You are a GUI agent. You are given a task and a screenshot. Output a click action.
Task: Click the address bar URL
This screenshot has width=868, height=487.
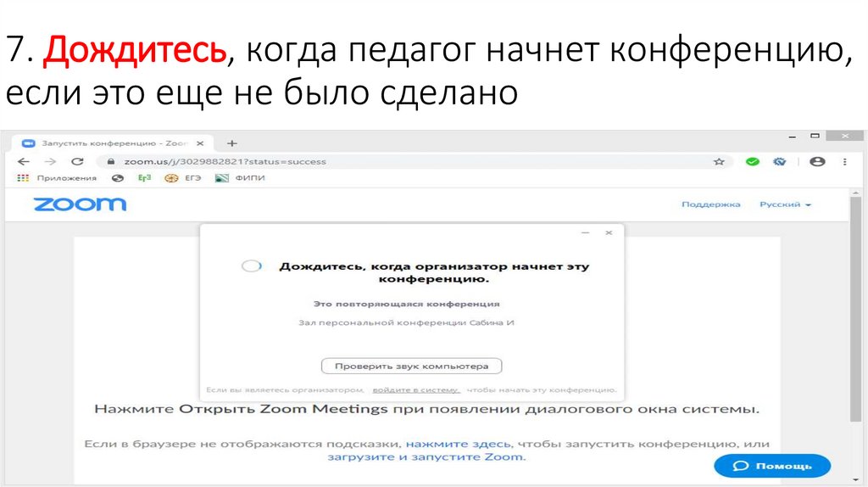[225, 162]
